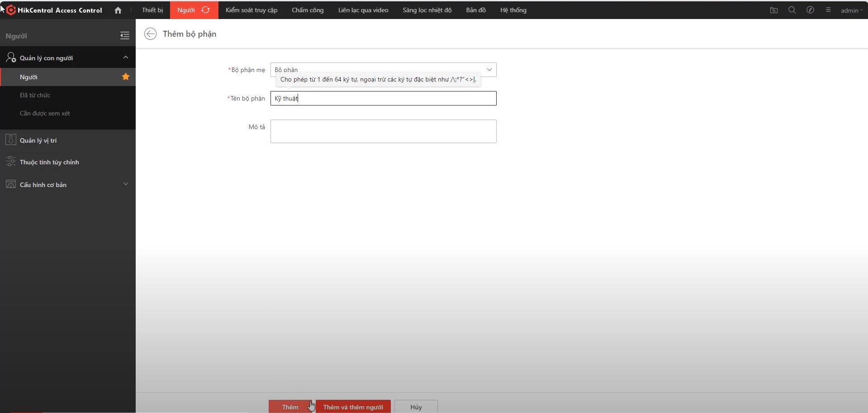Expand the Cấu hình cơ bản section

(126, 184)
